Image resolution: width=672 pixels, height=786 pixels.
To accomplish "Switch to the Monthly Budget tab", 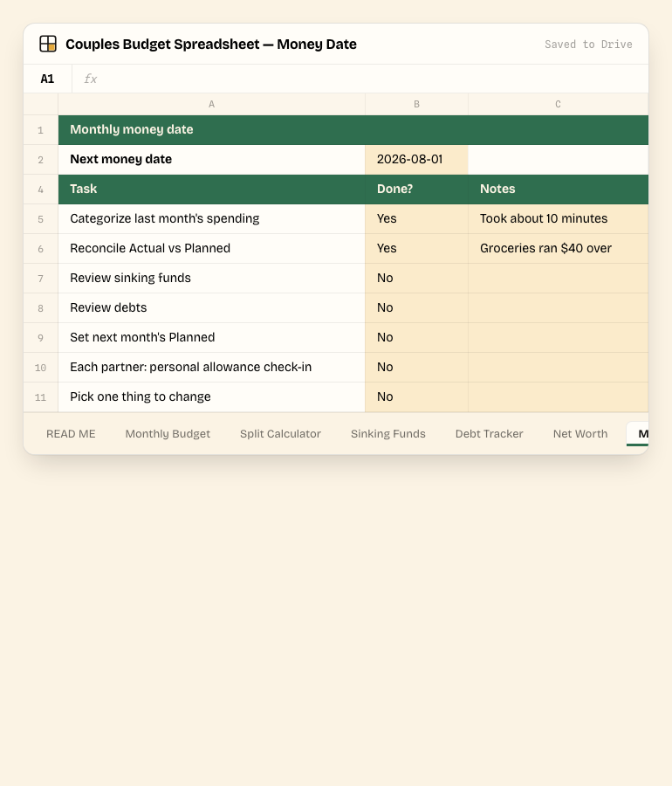I will pos(168,433).
